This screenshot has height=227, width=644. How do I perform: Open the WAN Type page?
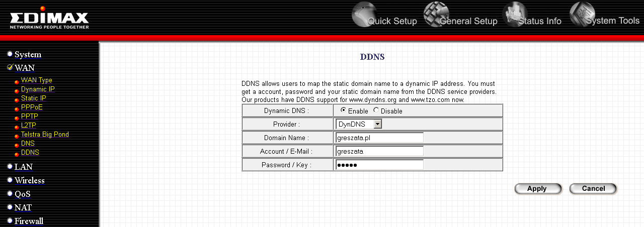(36, 80)
